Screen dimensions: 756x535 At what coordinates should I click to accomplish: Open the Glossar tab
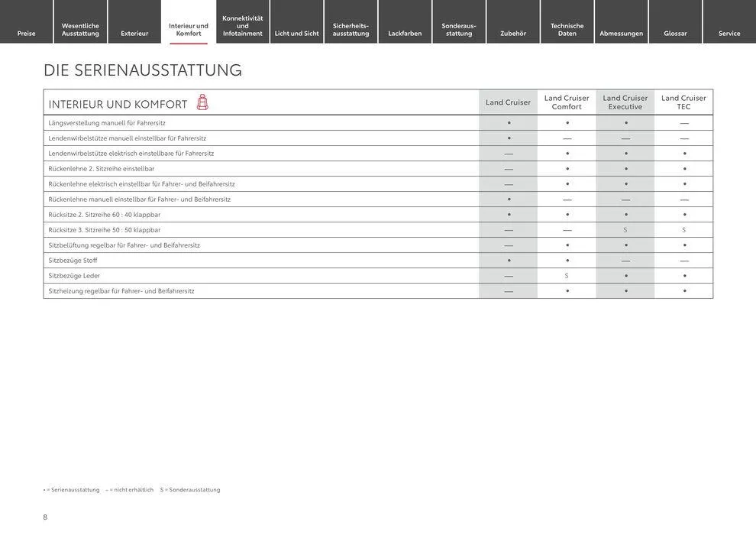pos(675,33)
